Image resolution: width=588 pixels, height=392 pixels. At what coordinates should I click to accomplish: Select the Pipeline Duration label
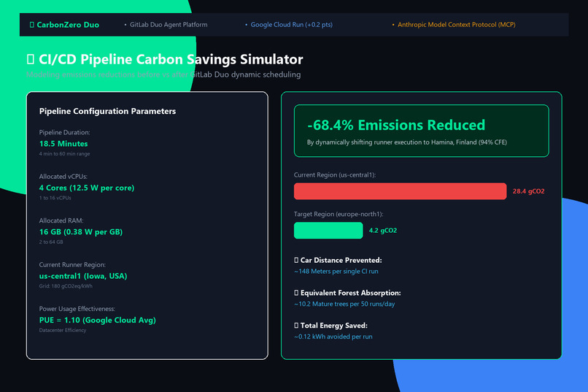pyautogui.click(x=64, y=132)
